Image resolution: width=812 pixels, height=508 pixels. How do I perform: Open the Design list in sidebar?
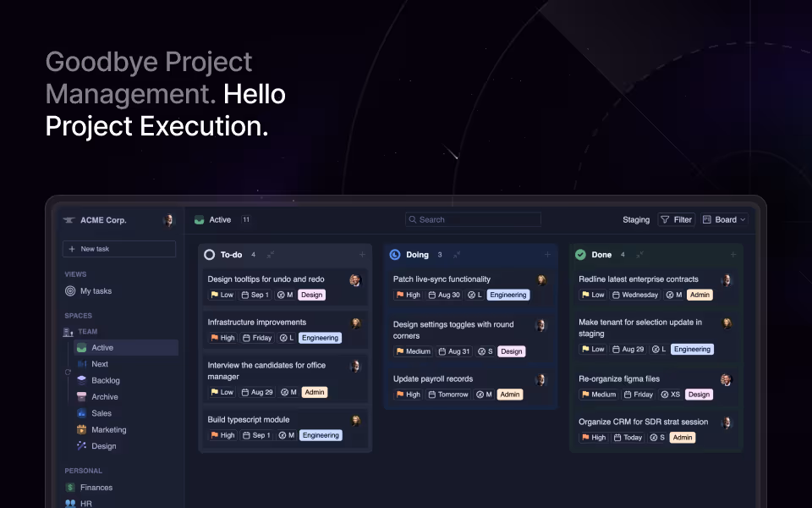tap(96, 446)
